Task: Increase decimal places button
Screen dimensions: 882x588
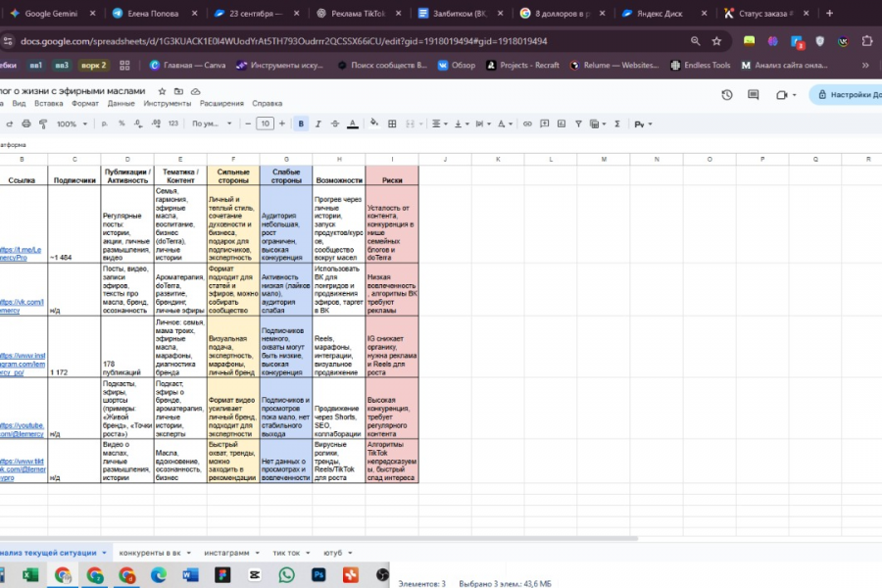Action: click(156, 123)
